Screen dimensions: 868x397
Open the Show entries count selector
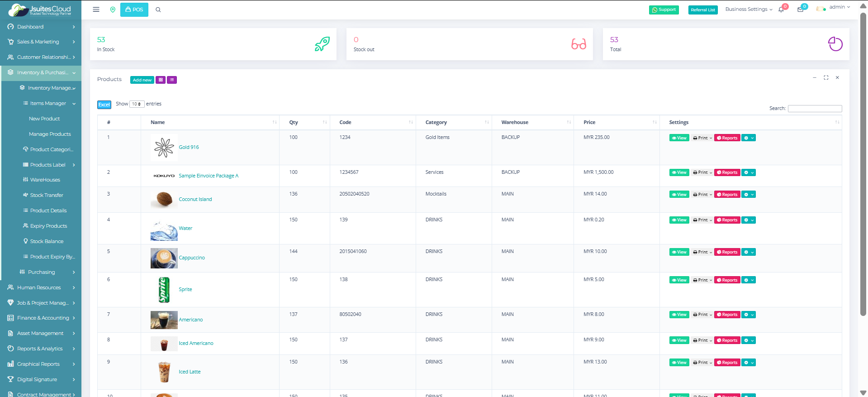tap(137, 104)
